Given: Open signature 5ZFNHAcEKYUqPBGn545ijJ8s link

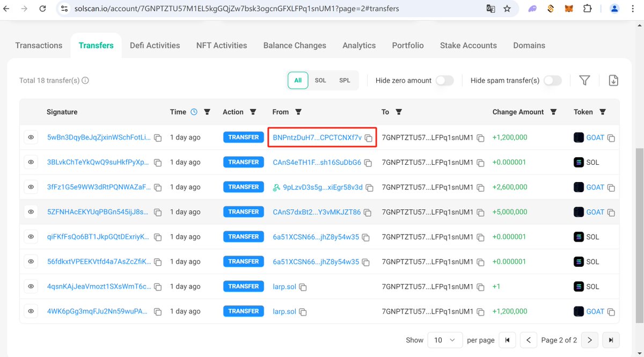Looking at the screenshot, I should (x=99, y=212).
